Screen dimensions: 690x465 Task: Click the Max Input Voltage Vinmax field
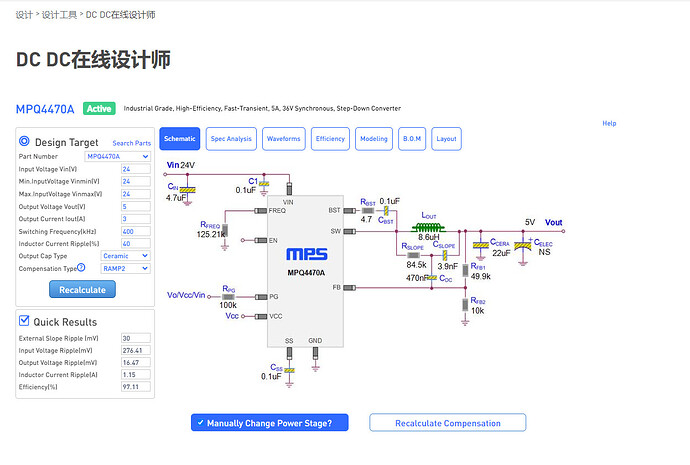click(136, 194)
